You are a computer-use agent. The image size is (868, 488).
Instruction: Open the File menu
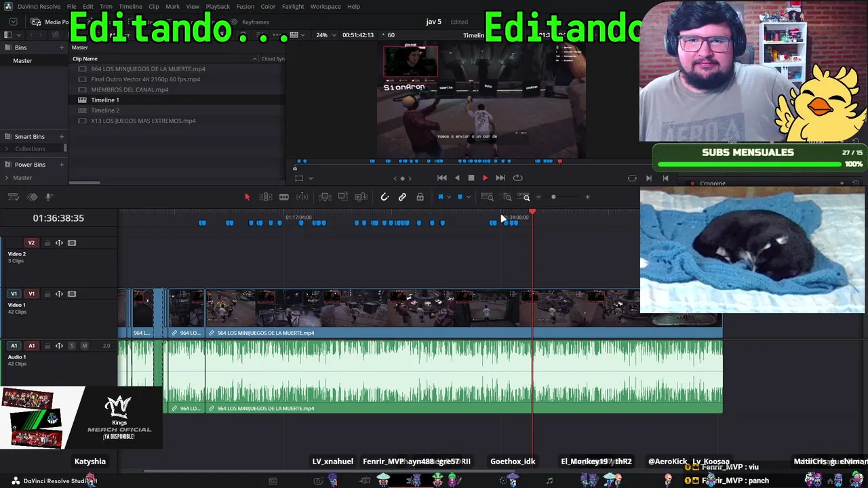point(71,7)
